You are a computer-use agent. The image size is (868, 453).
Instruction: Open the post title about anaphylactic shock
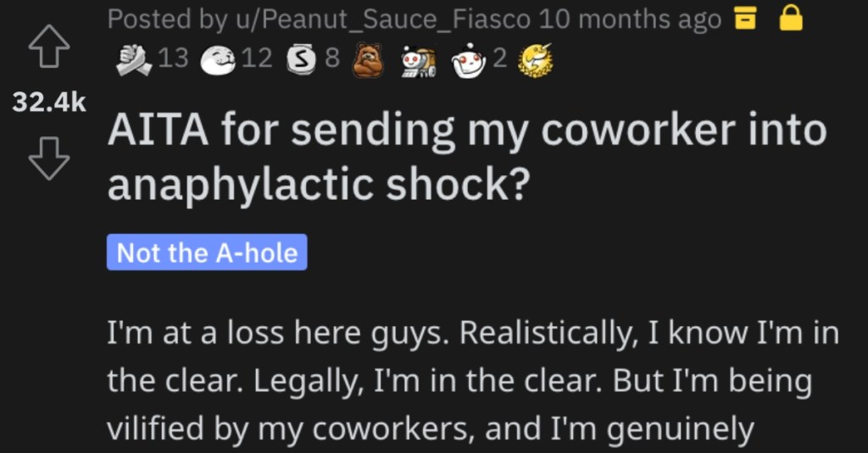467,157
